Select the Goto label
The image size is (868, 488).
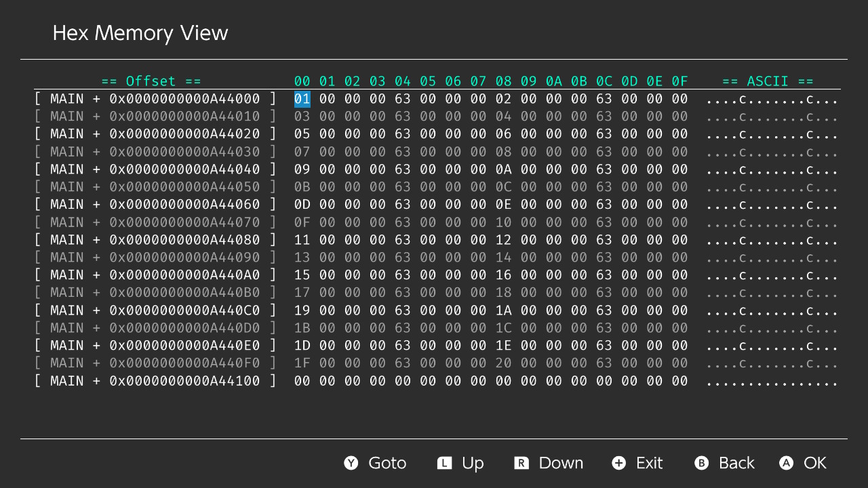387,463
